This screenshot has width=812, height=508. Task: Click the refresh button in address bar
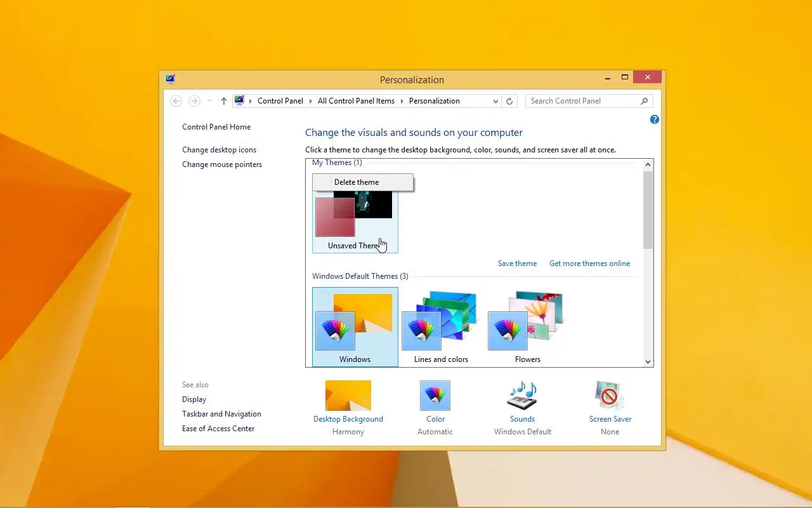click(x=509, y=101)
